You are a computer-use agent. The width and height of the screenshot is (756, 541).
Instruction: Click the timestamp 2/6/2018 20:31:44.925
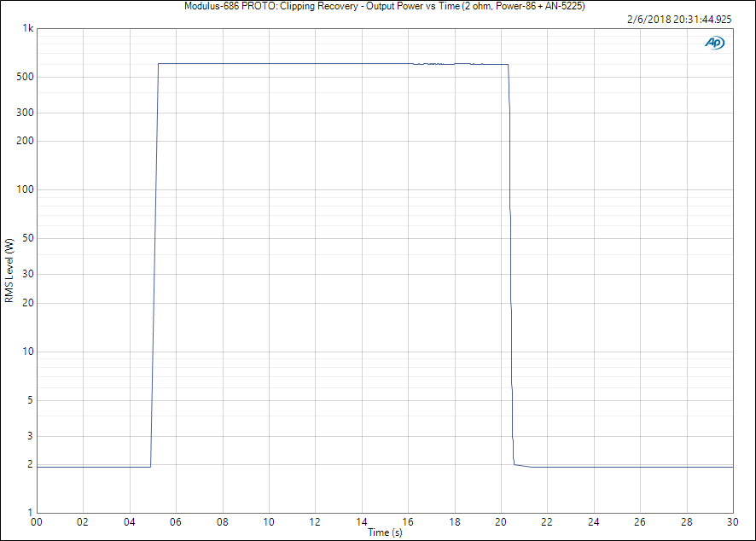click(679, 20)
